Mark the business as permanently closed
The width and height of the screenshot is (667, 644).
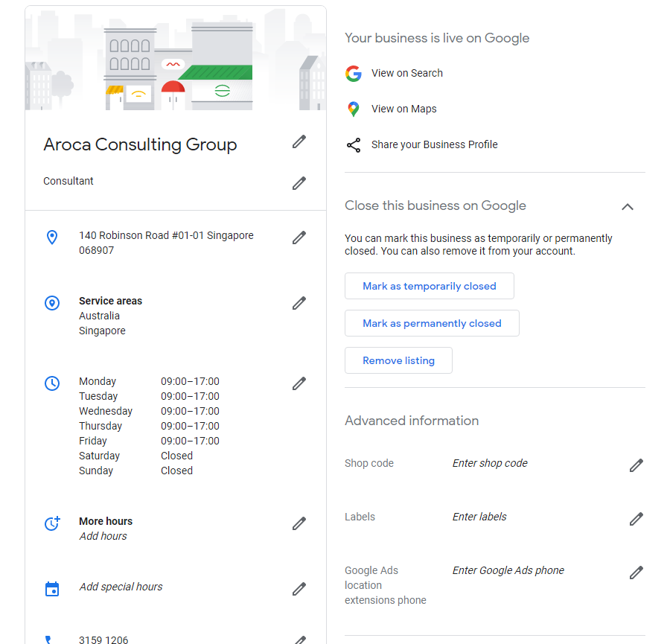(432, 323)
